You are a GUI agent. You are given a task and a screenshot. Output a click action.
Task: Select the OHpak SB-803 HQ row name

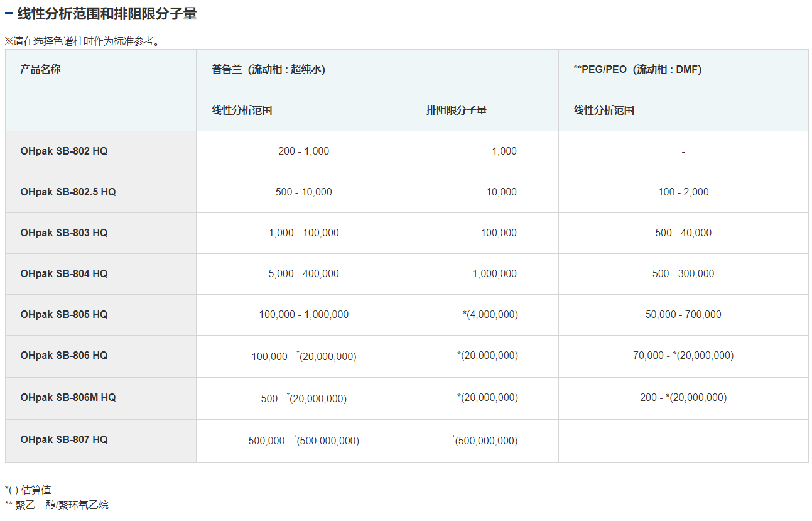click(x=64, y=233)
